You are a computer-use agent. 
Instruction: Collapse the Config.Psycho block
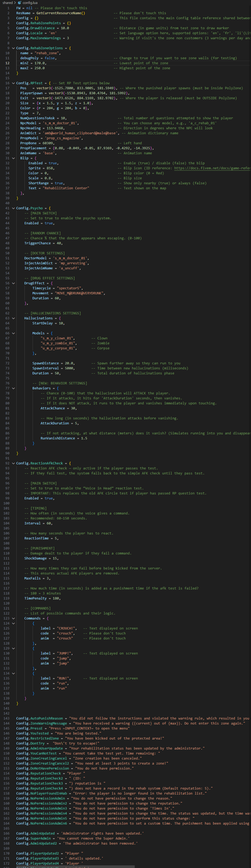tap(13, 208)
